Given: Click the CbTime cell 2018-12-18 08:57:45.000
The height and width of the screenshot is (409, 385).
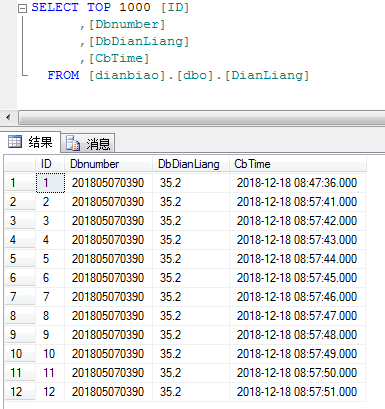Looking at the screenshot, I should pyautogui.click(x=298, y=278).
